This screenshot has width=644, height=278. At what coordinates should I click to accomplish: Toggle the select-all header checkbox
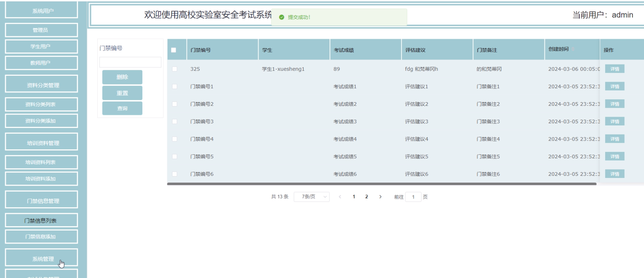[174, 50]
